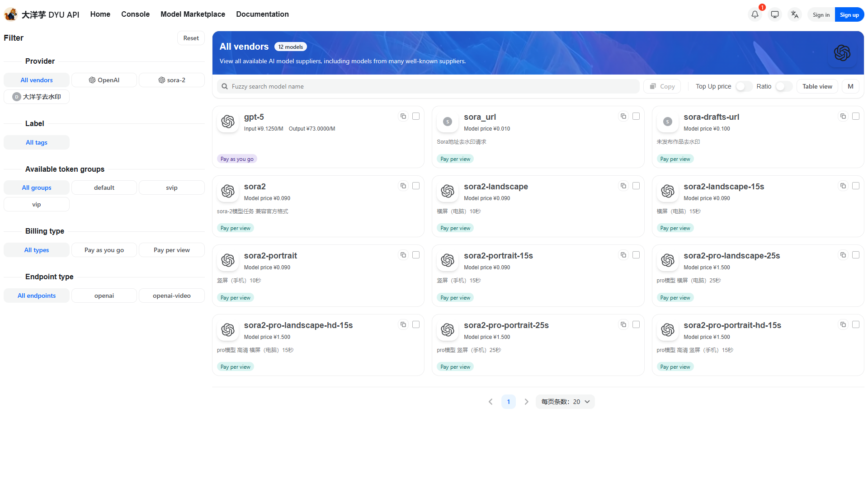Open the Documentation menu item
Viewport: 868px width, 488px height.
(x=262, y=14)
